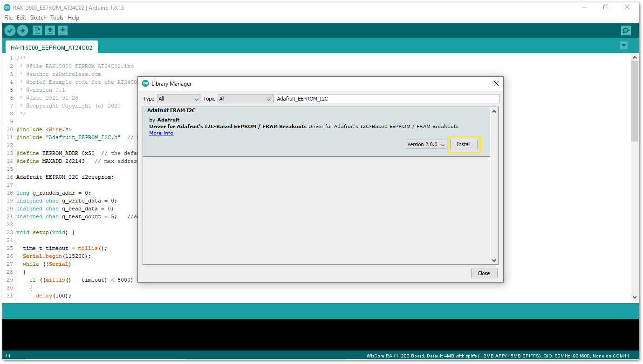Image resolution: width=643 pixels, height=364 pixels.
Task: Save the sketch with the Save icon
Action: 62,31
